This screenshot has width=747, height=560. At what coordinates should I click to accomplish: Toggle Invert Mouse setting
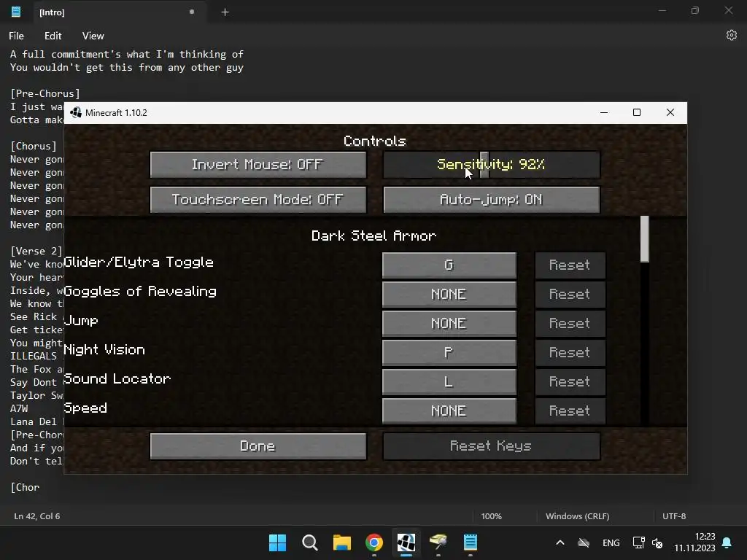tap(258, 165)
